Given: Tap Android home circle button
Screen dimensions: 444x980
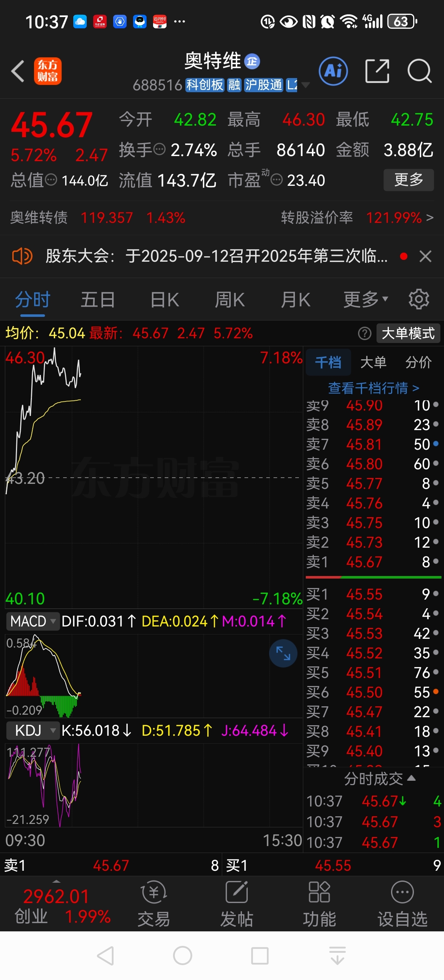Looking at the screenshot, I should [182, 956].
